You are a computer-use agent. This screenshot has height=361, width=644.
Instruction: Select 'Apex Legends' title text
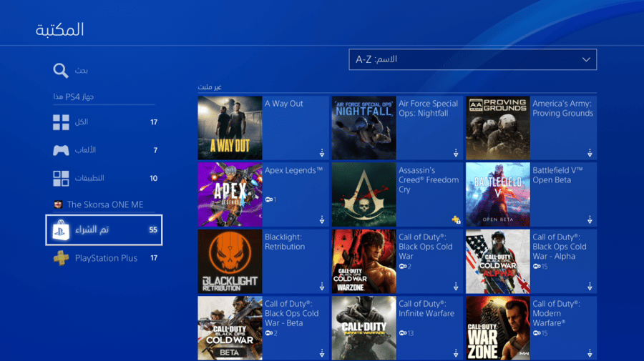[293, 170]
